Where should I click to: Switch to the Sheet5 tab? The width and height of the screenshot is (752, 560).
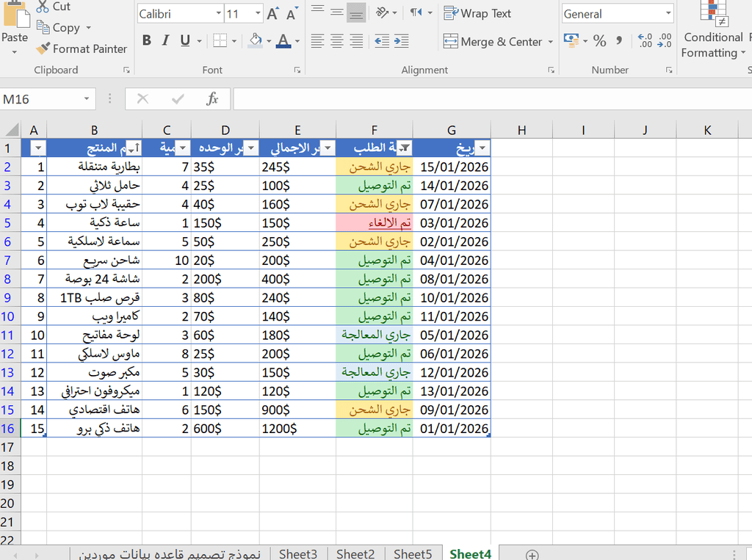point(413,554)
